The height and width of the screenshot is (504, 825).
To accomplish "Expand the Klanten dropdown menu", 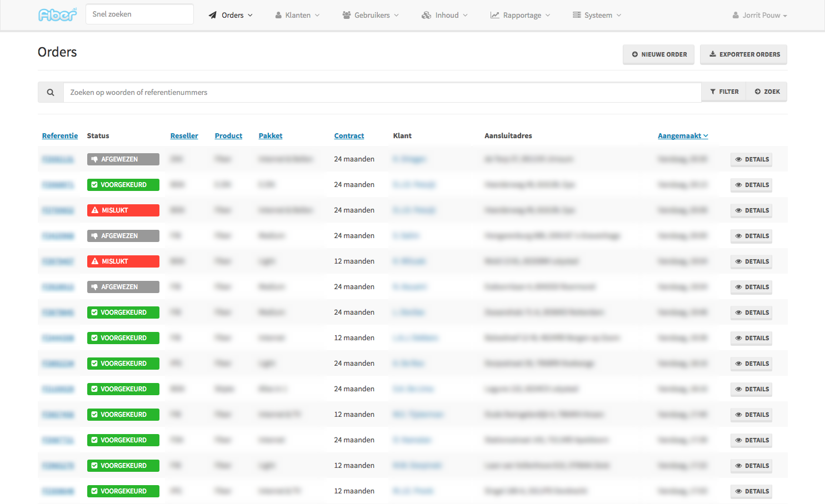I will (297, 15).
